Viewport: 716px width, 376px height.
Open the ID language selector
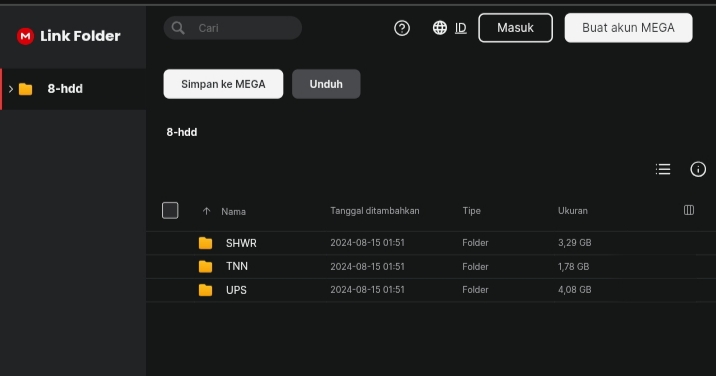click(x=461, y=28)
